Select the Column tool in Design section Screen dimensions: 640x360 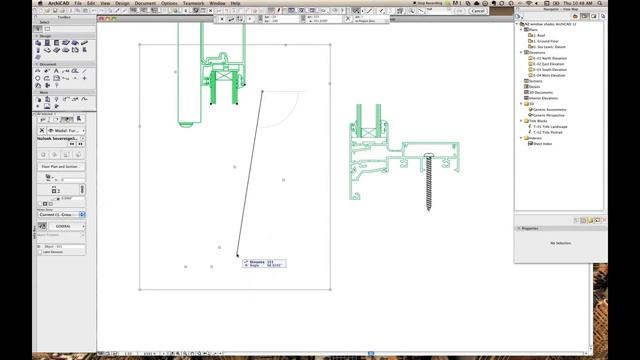38,50
